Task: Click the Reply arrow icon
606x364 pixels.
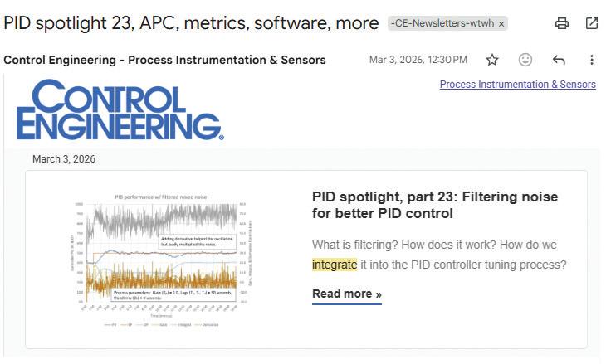Action: [x=559, y=60]
